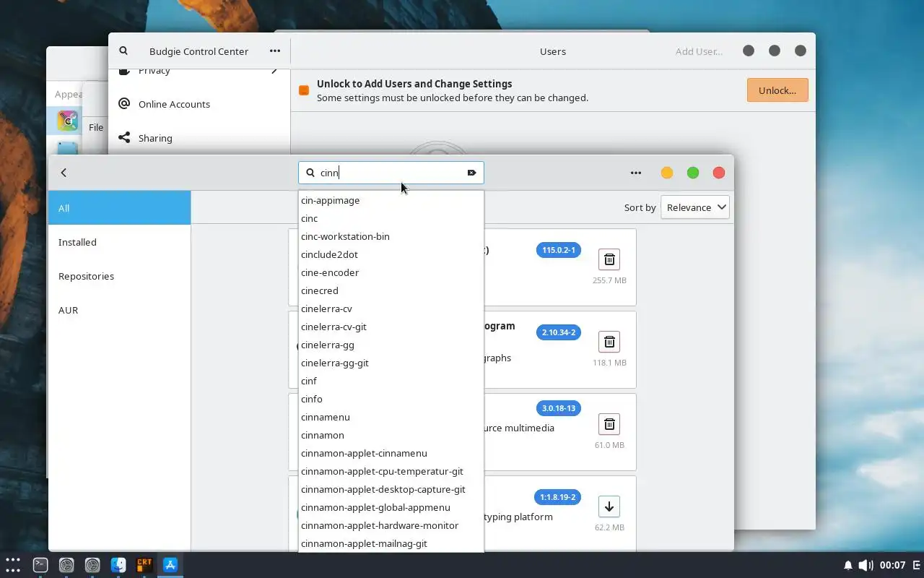Click into the package search field
The image size is (924, 578).
pos(391,173)
